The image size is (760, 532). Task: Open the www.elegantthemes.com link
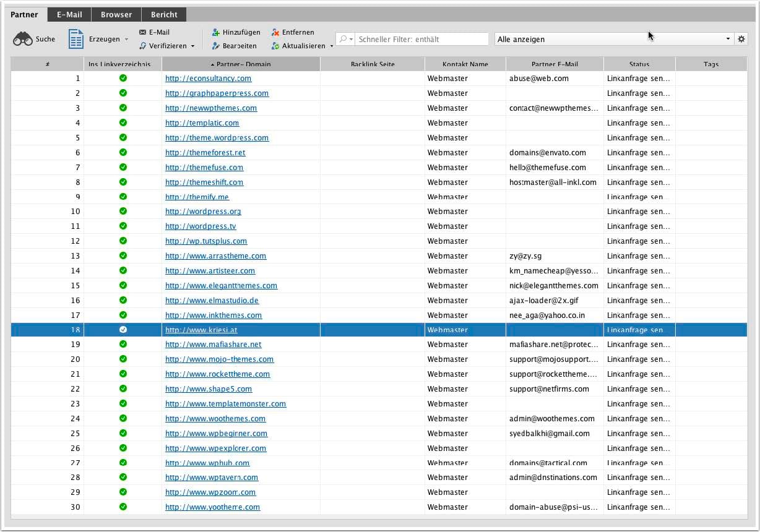click(221, 286)
